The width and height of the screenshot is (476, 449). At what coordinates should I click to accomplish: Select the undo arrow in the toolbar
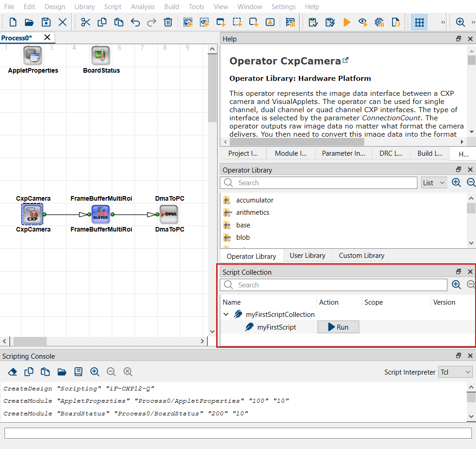click(135, 22)
